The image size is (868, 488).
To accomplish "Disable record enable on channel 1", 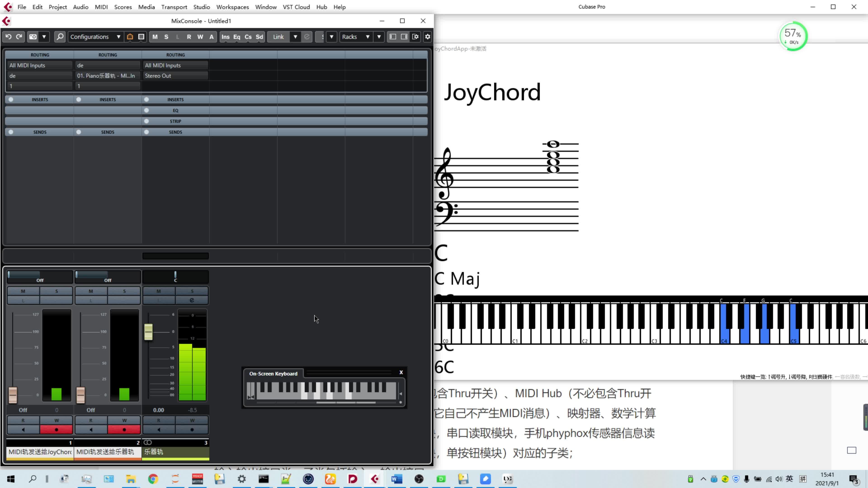I will tap(56, 430).
